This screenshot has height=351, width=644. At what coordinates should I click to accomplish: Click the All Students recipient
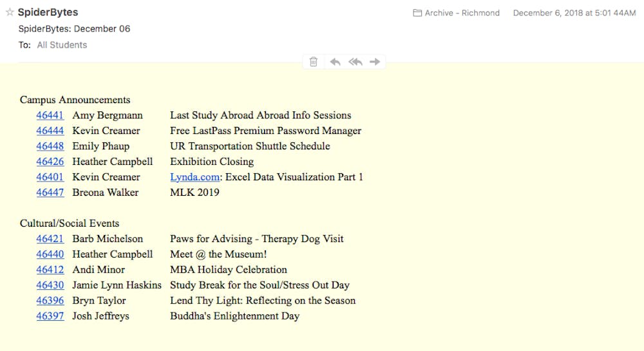coord(62,45)
